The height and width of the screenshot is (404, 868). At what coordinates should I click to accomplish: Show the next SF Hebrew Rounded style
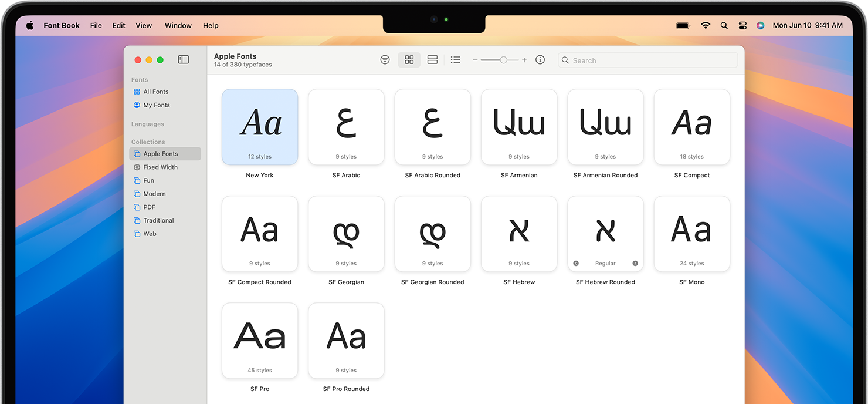click(x=635, y=264)
